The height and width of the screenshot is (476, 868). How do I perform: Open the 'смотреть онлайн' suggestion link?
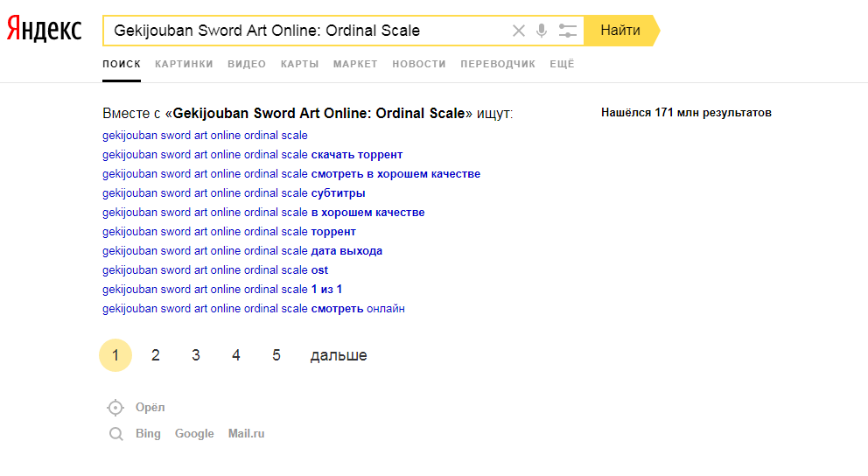point(254,308)
